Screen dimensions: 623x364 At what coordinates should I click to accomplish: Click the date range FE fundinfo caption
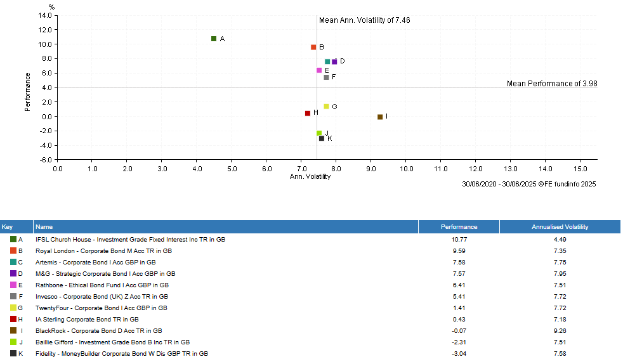coord(529,184)
